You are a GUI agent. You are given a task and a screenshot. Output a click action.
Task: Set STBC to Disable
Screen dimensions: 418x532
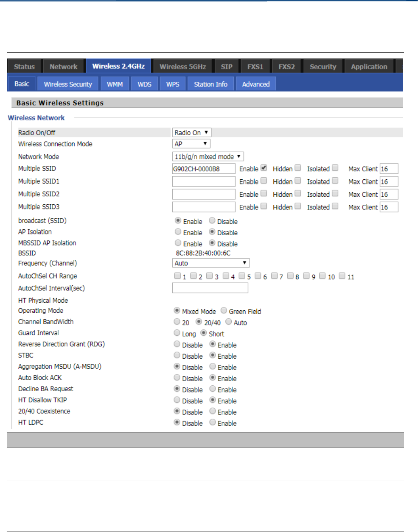(177, 355)
